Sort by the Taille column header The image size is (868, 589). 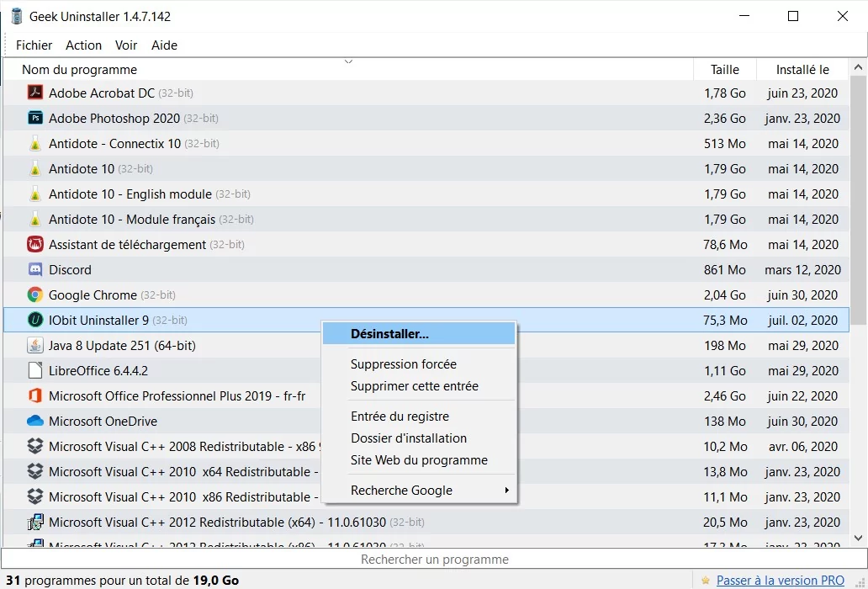coord(725,70)
